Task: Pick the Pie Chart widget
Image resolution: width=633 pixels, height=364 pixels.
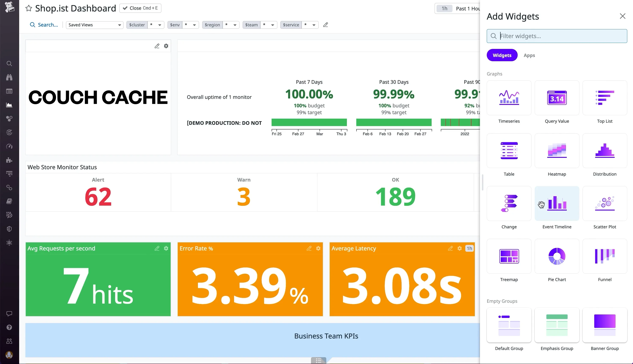Action: pyautogui.click(x=557, y=256)
